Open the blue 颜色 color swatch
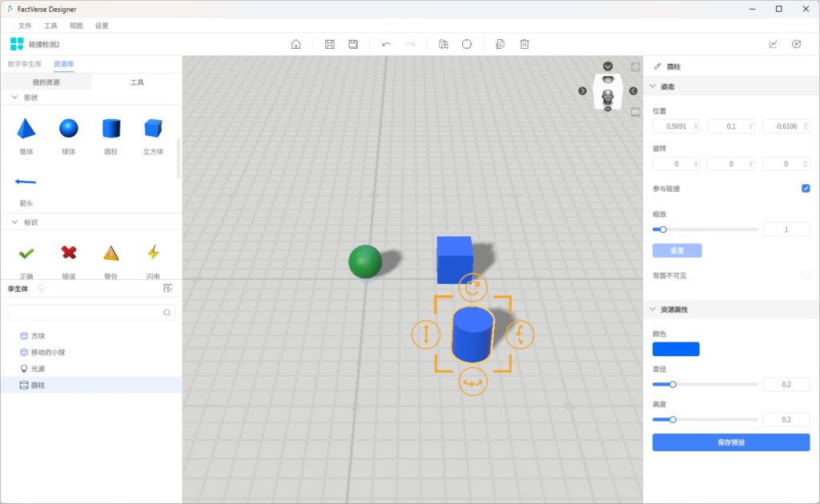The height and width of the screenshot is (504, 820). coord(676,349)
